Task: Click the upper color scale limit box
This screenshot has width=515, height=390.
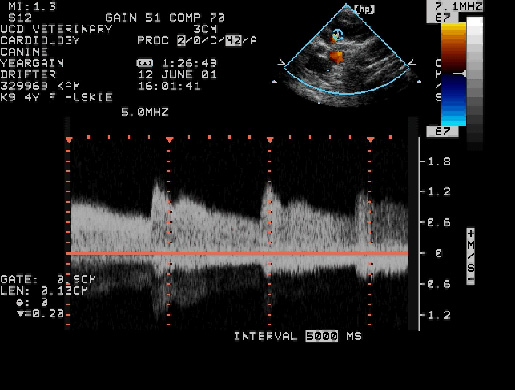Action: (443, 18)
